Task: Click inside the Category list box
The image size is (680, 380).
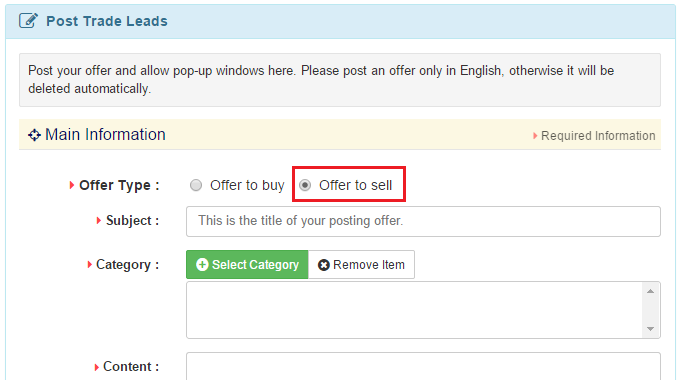Action: coord(415,310)
